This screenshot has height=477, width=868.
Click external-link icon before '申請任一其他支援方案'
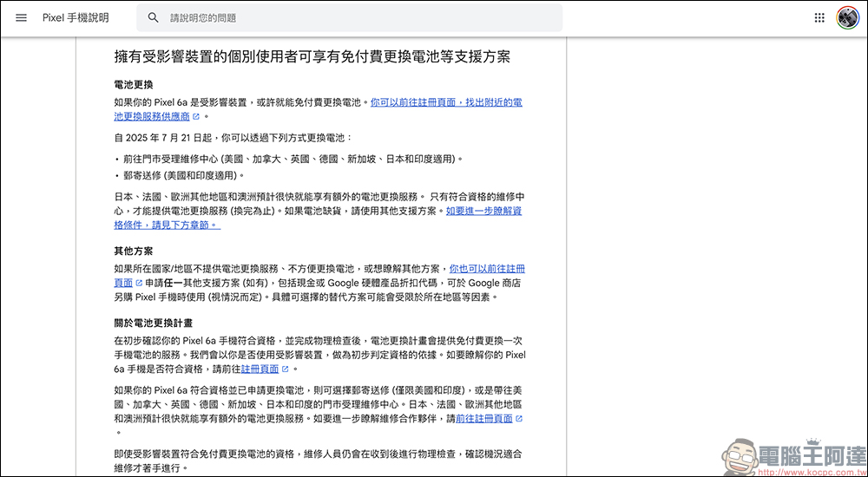(139, 283)
